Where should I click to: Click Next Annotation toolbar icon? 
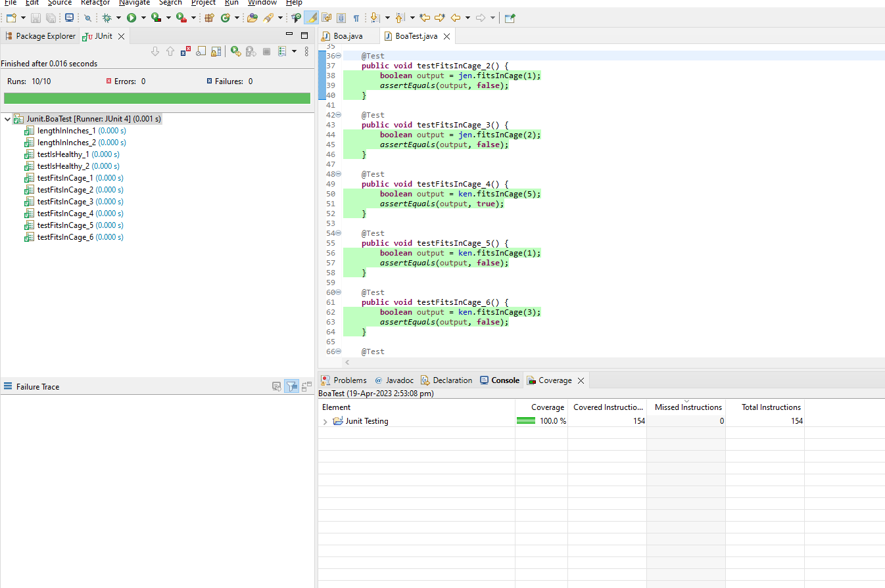[x=375, y=18]
